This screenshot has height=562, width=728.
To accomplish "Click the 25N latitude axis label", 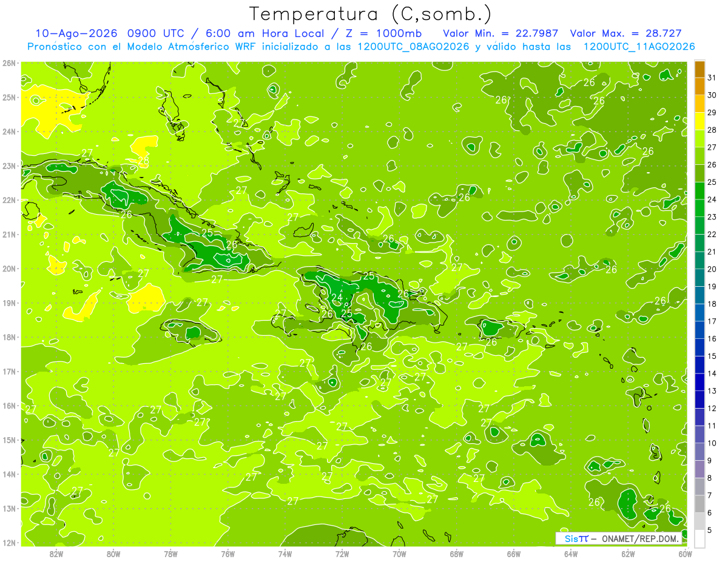I will pyautogui.click(x=9, y=98).
